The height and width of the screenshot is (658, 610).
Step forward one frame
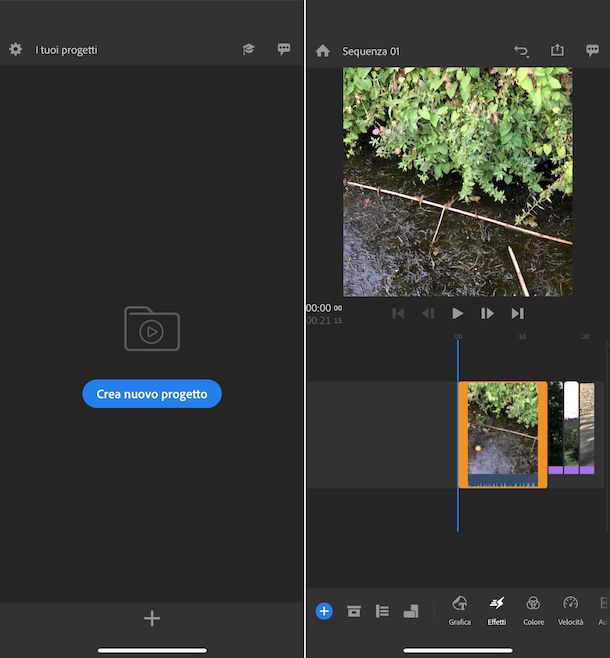click(487, 313)
